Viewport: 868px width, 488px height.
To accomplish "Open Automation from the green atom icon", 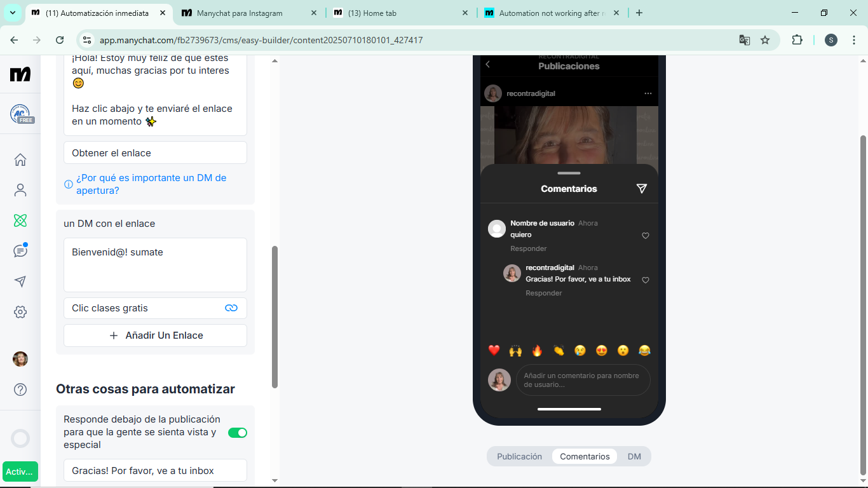I will (x=20, y=220).
